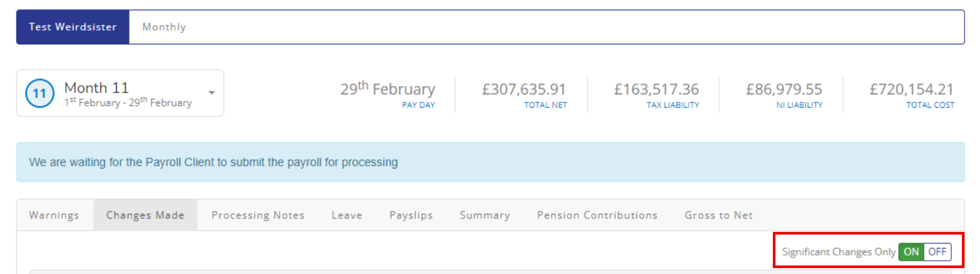
Task: Switch Significant Changes Only to OFF
Action: coord(937,252)
